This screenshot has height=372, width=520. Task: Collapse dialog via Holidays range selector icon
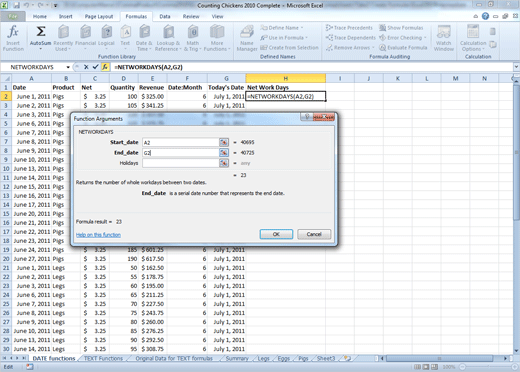[224, 163]
